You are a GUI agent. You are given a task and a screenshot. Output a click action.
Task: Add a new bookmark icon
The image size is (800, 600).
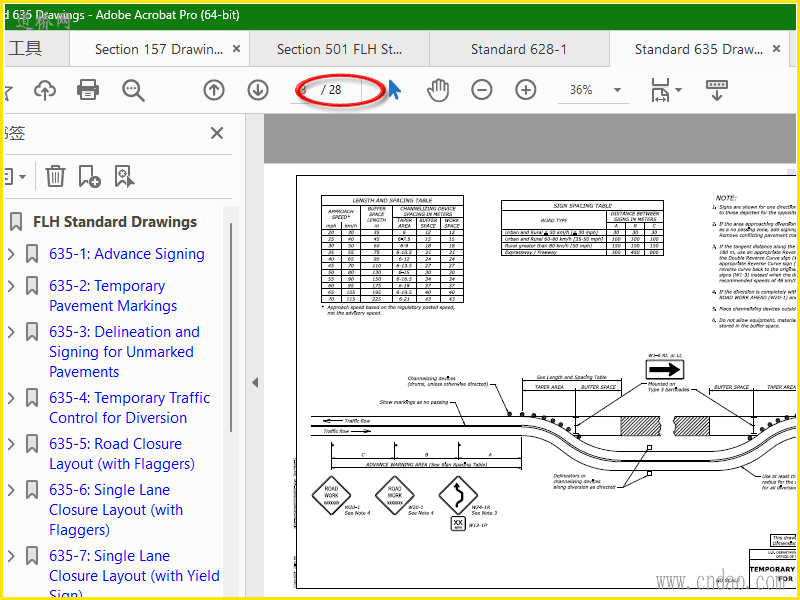tap(89, 177)
